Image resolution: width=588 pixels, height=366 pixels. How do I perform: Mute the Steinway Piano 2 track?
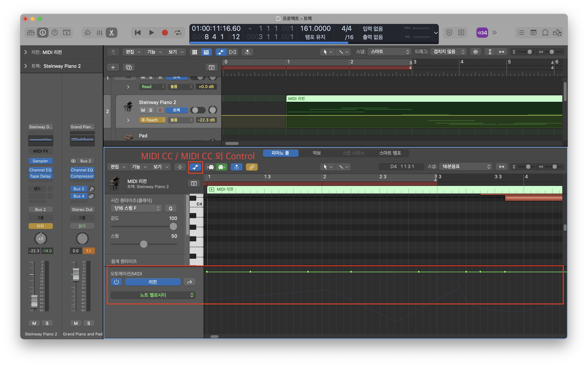tap(143, 110)
